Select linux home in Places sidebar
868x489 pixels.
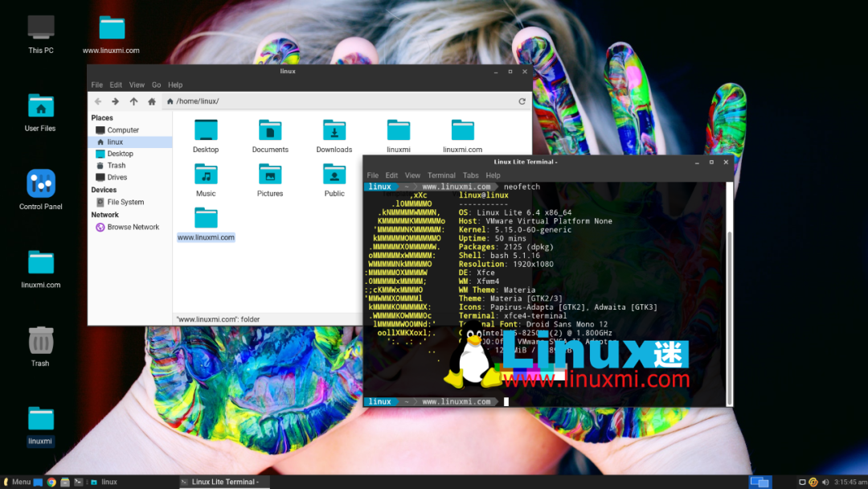click(x=130, y=142)
